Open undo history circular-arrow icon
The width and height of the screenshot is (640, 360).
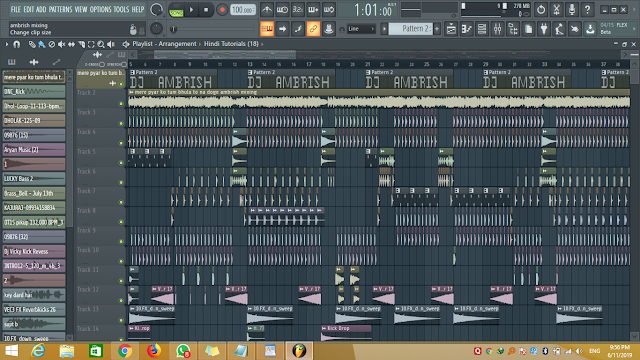click(541, 9)
